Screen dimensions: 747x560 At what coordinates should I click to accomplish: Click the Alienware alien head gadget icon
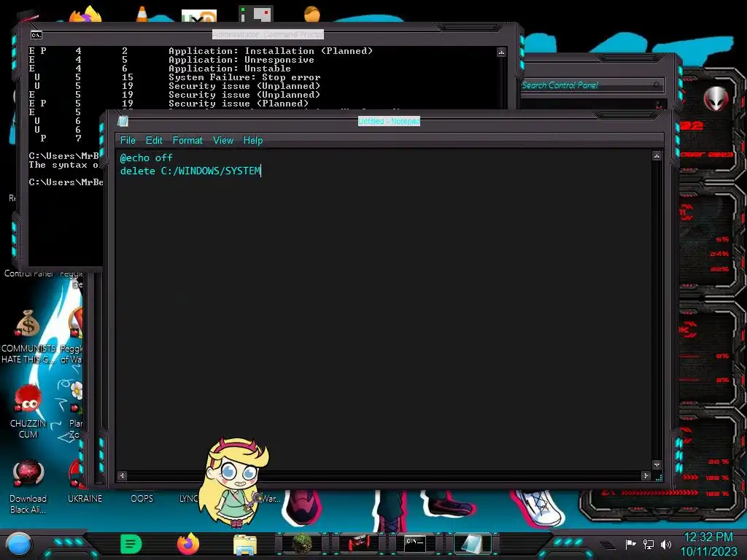point(716,99)
